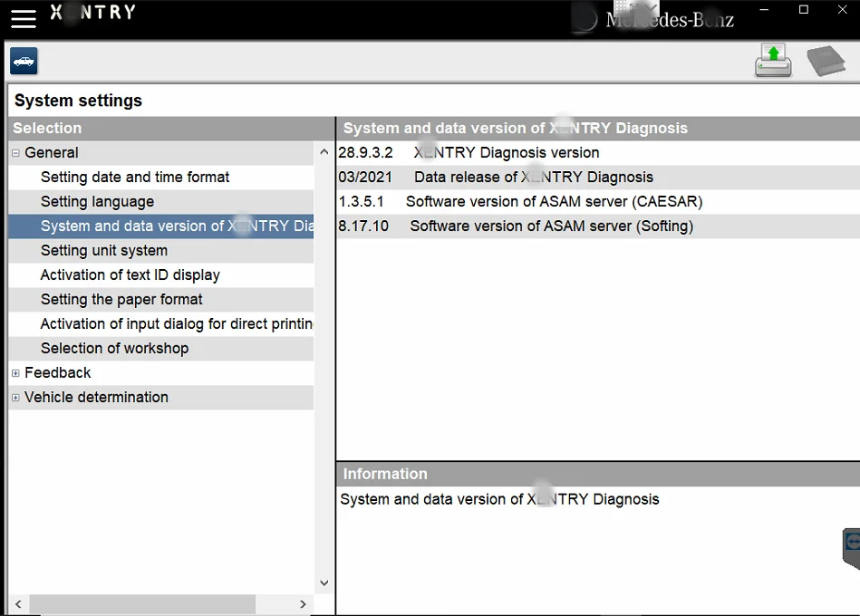Image resolution: width=860 pixels, height=616 pixels.
Task: Click the System settings heading
Action: pos(78,101)
